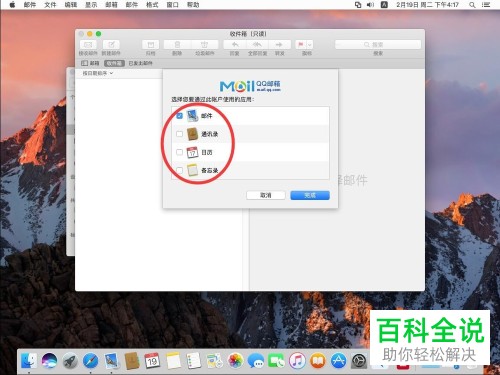Click the Spotlight search icon

click(x=472, y=5)
